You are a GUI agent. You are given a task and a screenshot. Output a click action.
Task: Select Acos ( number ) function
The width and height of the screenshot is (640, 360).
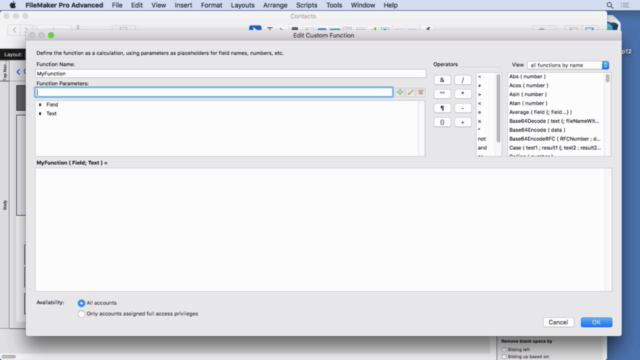pyautogui.click(x=529, y=86)
